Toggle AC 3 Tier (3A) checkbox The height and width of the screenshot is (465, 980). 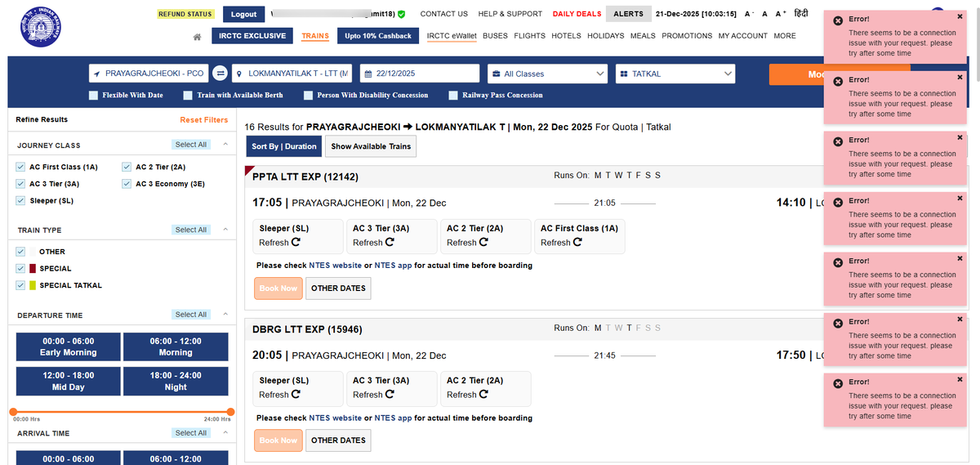click(x=20, y=184)
